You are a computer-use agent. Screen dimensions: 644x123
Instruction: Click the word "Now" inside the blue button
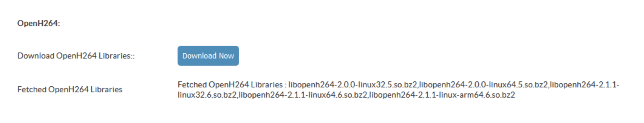tap(226, 56)
